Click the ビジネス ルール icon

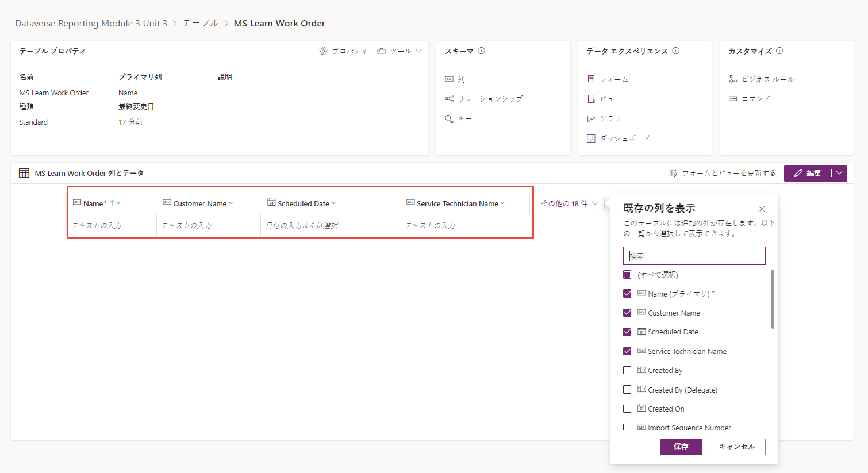click(733, 79)
